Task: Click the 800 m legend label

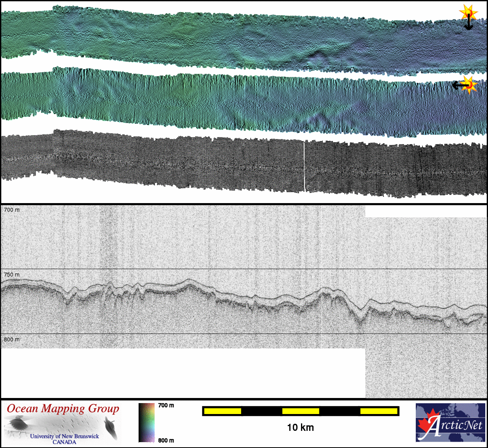Action: click(166, 441)
